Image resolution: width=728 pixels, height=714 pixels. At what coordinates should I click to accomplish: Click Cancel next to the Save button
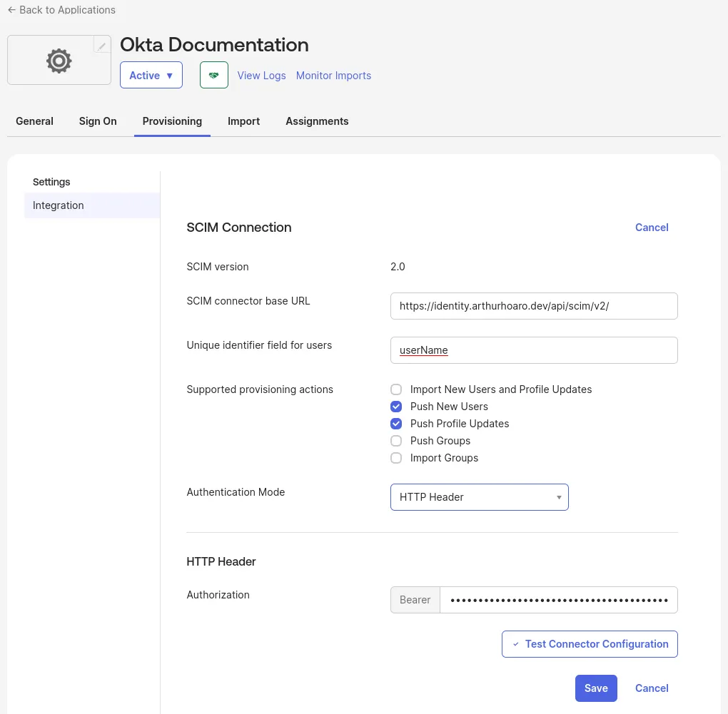tap(652, 688)
